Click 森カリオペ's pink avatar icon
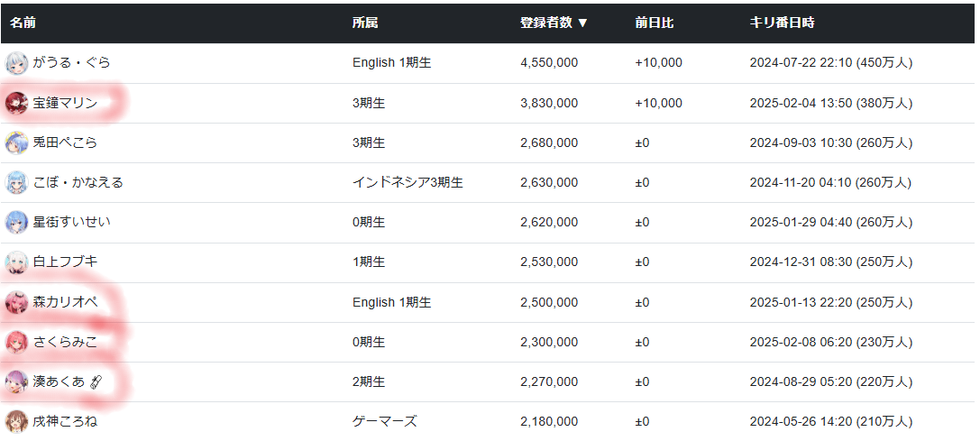Image resolution: width=980 pixels, height=441 pixels. point(16,302)
